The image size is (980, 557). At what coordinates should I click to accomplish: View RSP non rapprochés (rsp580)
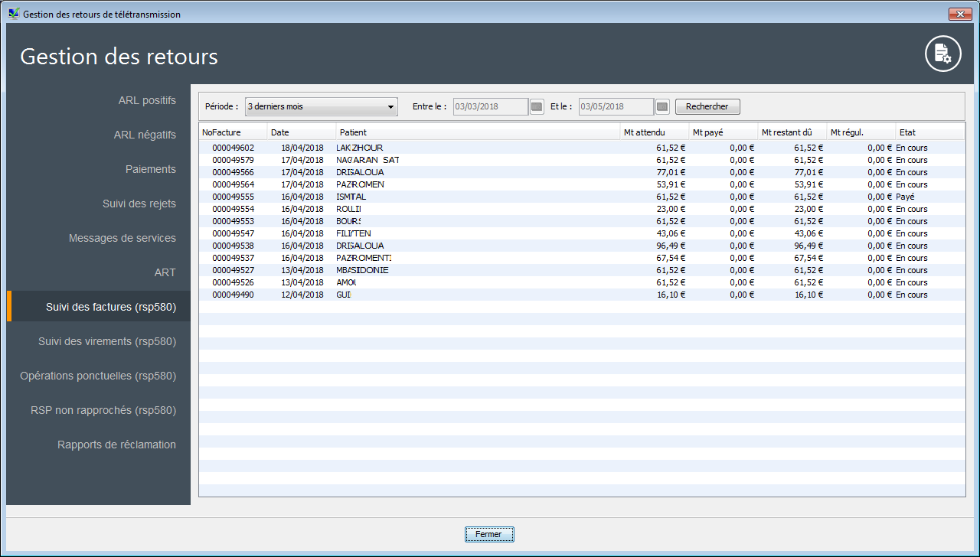point(103,410)
